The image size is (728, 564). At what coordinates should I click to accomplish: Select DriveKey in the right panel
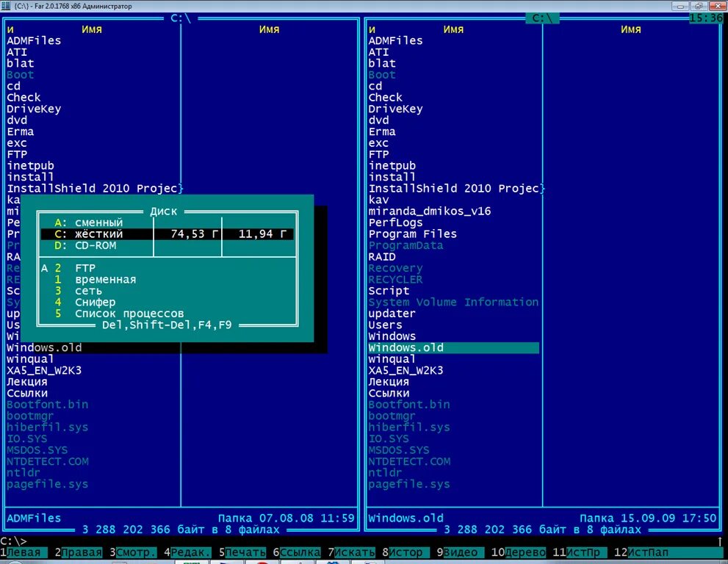tap(395, 109)
